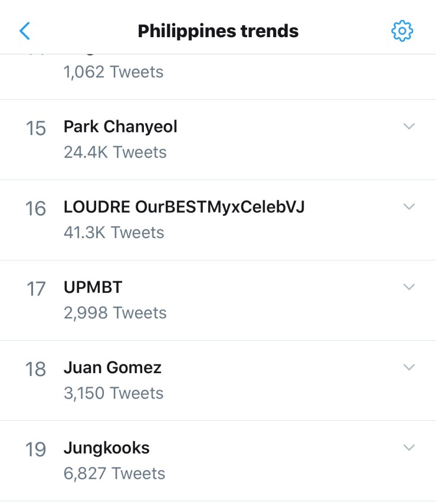Screen dimensions: 436x504
Task: Tap the Jungkooks trend name
Action: click(x=107, y=448)
